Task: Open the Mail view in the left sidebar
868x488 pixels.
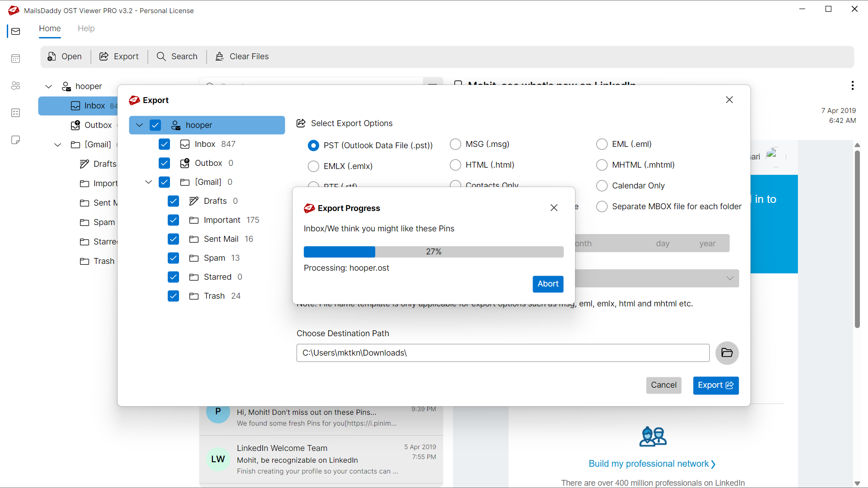Action: (x=16, y=31)
